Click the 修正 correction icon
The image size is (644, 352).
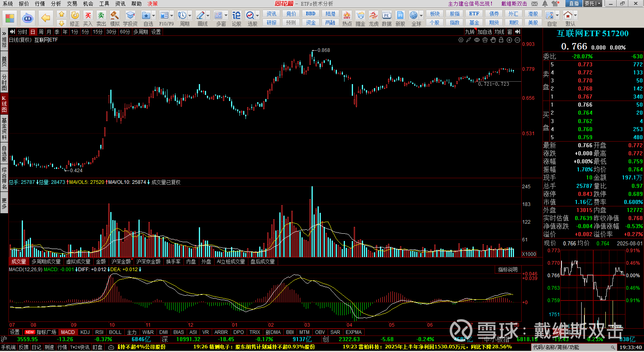point(75,15)
